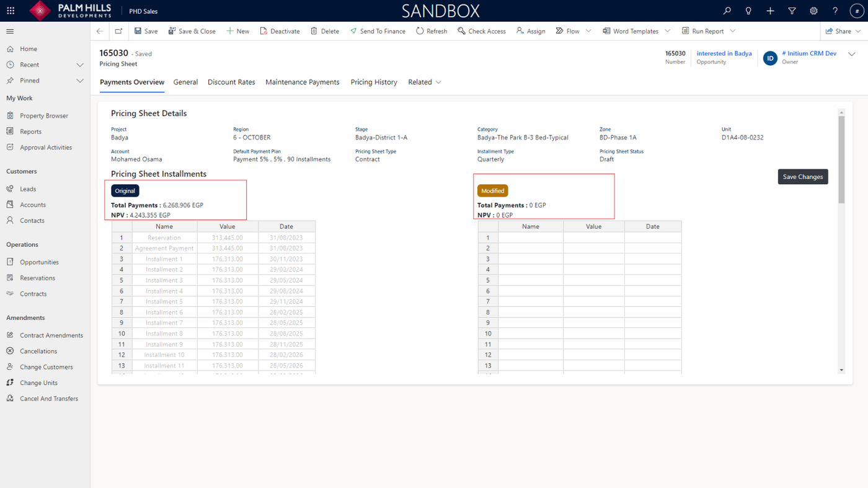Open Approval Activities in sidebar

pyautogui.click(x=45, y=148)
